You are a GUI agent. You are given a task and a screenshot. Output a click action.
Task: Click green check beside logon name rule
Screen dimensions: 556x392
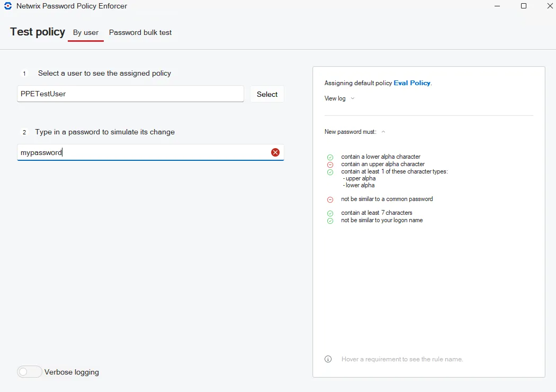pyautogui.click(x=330, y=221)
